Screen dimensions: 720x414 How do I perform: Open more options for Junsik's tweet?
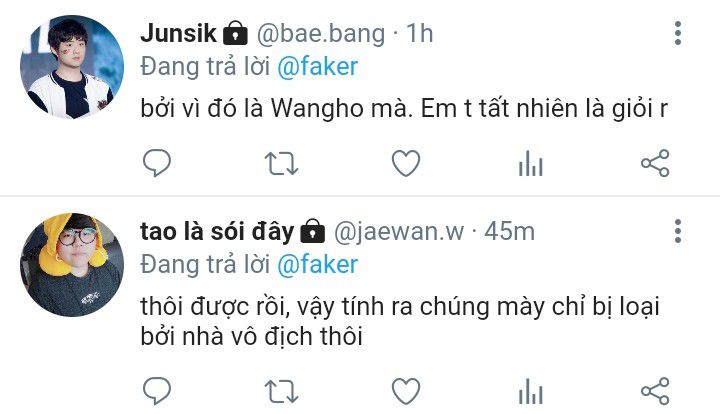(678, 33)
